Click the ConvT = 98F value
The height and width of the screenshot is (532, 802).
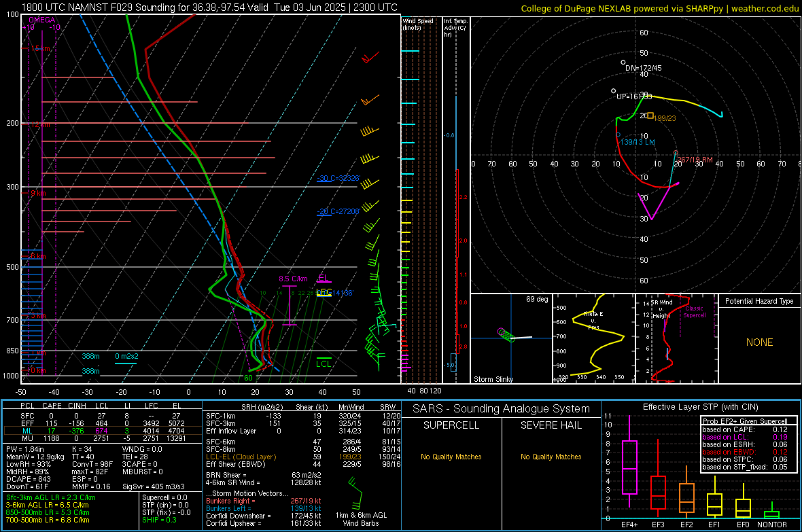click(92, 464)
